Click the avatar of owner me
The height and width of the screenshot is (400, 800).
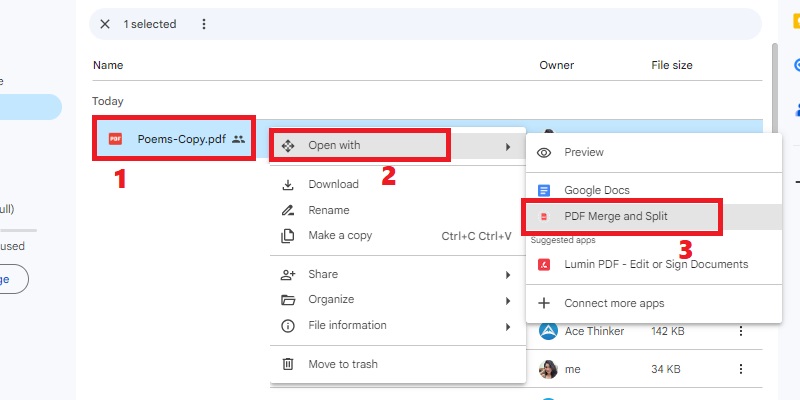(x=548, y=369)
